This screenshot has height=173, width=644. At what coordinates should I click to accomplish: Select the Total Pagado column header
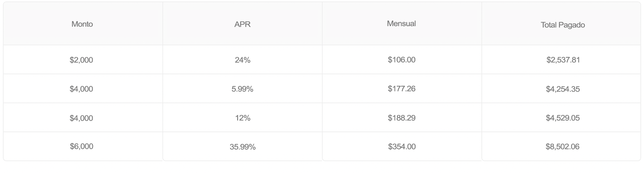coord(562,25)
